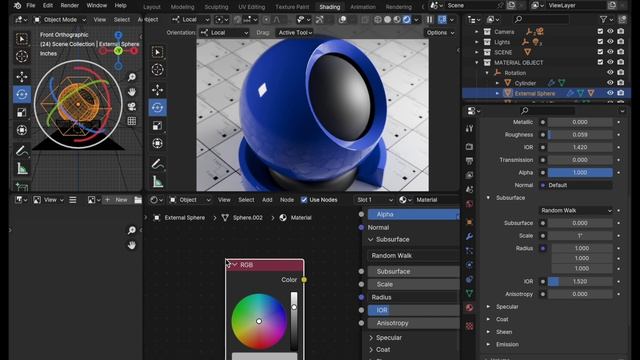
Task: Toggle Camera collection exclude checkbox
Action: point(600,31)
